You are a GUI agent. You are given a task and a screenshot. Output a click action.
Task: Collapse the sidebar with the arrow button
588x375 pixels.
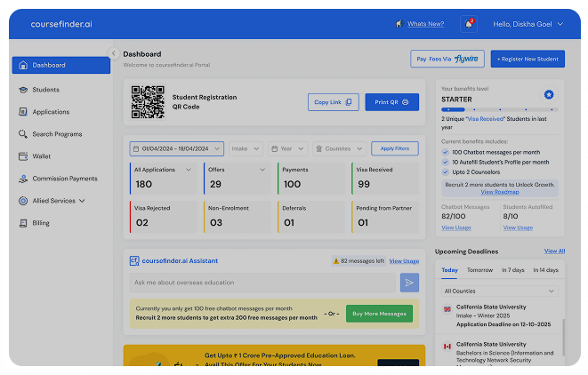coord(113,53)
